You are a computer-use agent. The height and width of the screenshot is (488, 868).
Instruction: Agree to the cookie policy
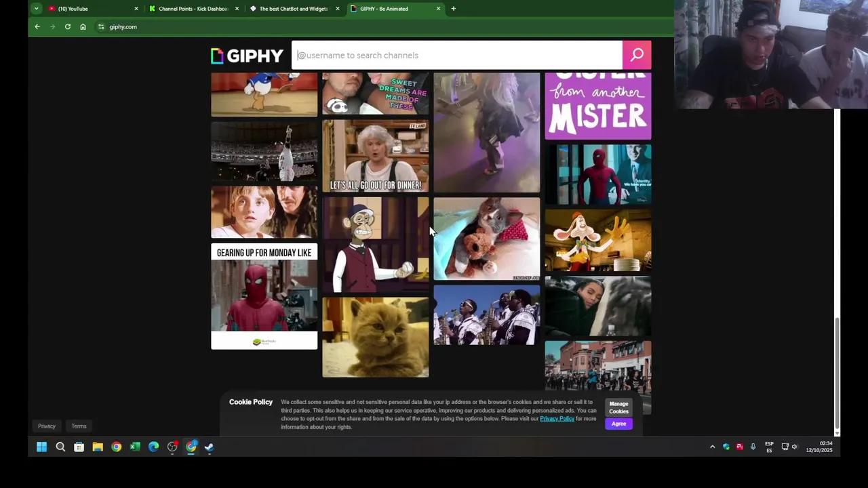[x=618, y=424]
